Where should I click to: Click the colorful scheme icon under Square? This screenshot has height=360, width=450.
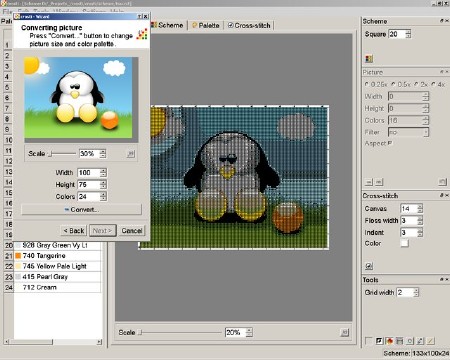point(369,59)
